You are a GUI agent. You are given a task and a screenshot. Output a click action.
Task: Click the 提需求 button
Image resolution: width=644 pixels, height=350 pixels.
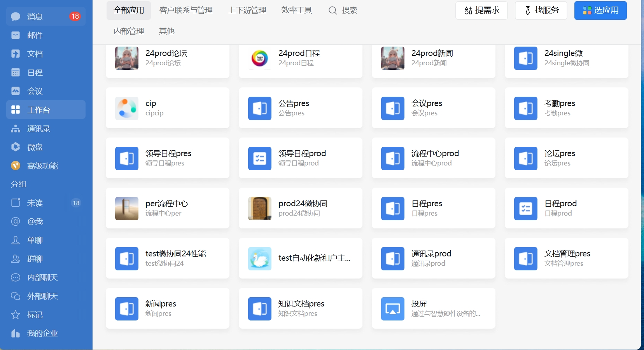(481, 10)
